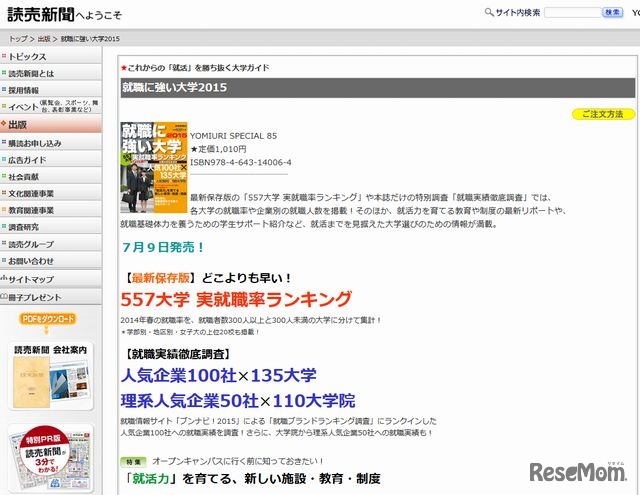This screenshot has height=495, width=640.
Task: Open 出版 breadcrumb link
Action: pyautogui.click(x=44, y=39)
